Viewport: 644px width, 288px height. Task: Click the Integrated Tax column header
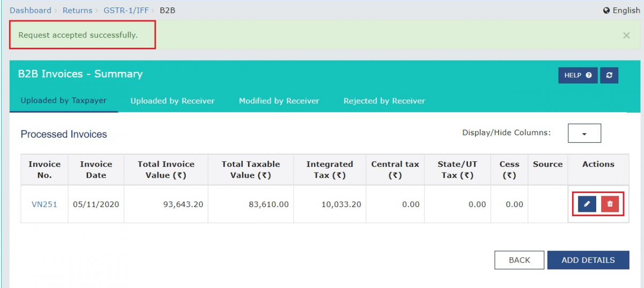coord(330,169)
